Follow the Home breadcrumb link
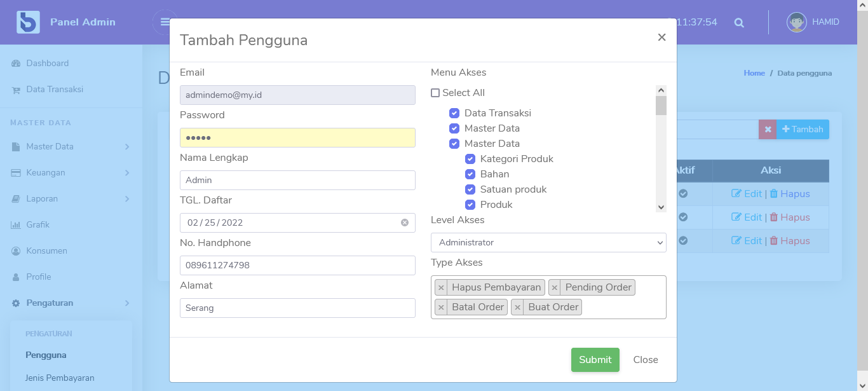Screen dimensions: 868x391 [x=754, y=73]
